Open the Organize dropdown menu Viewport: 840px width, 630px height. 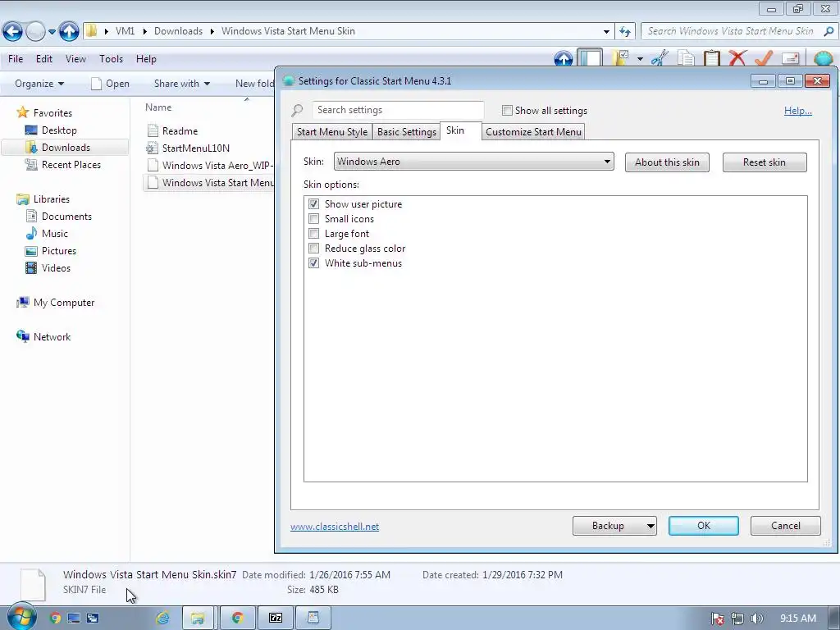point(39,84)
